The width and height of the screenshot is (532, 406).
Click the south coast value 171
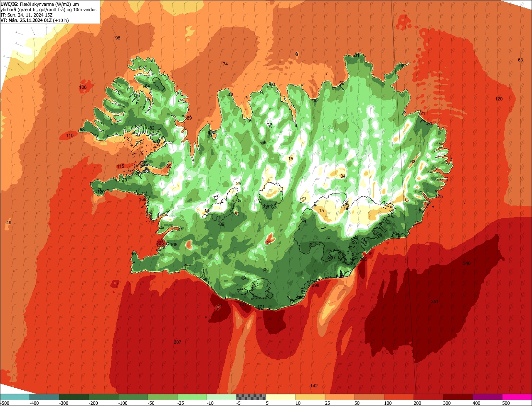261,307
